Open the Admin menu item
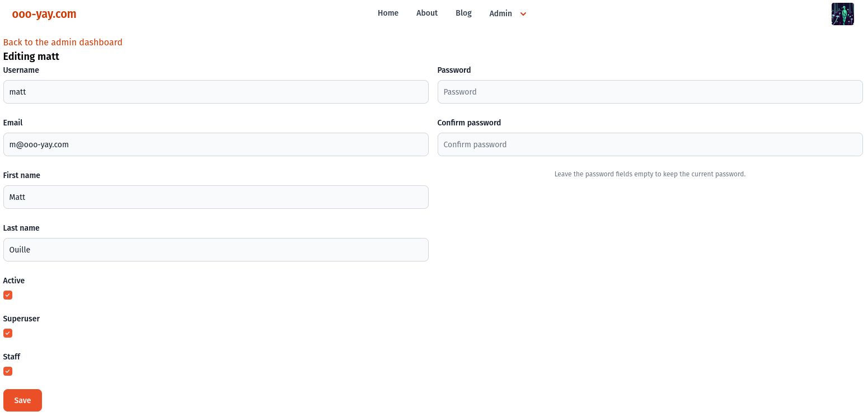868x416 pixels. tap(500, 13)
